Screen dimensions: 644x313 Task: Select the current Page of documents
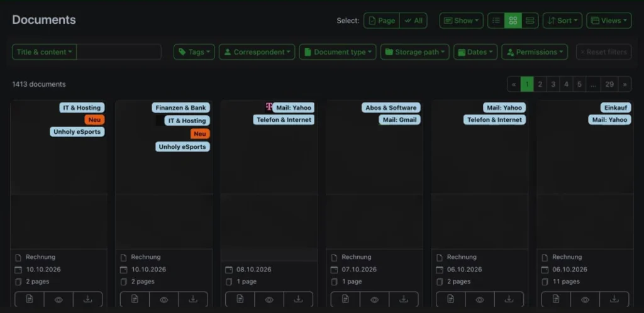[x=382, y=21]
